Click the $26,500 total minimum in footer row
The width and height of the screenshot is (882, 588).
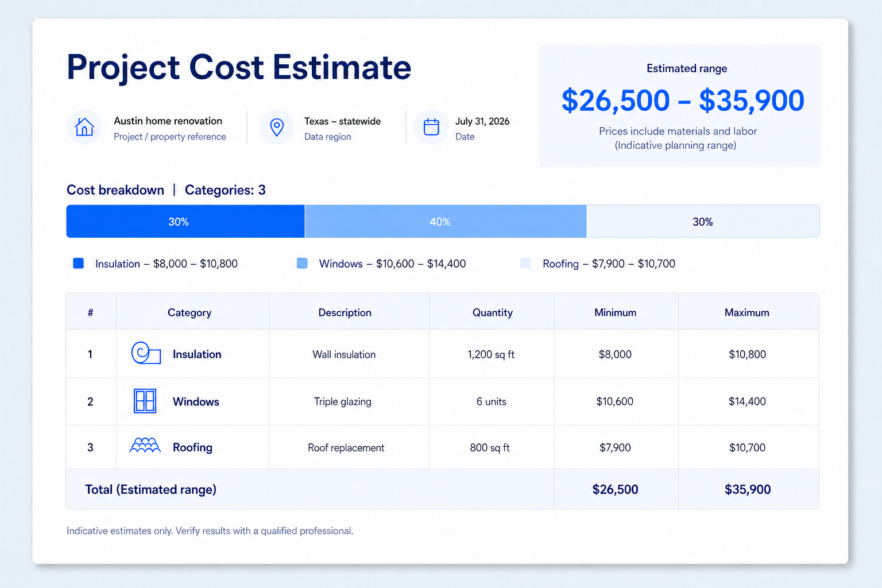[x=616, y=489]
